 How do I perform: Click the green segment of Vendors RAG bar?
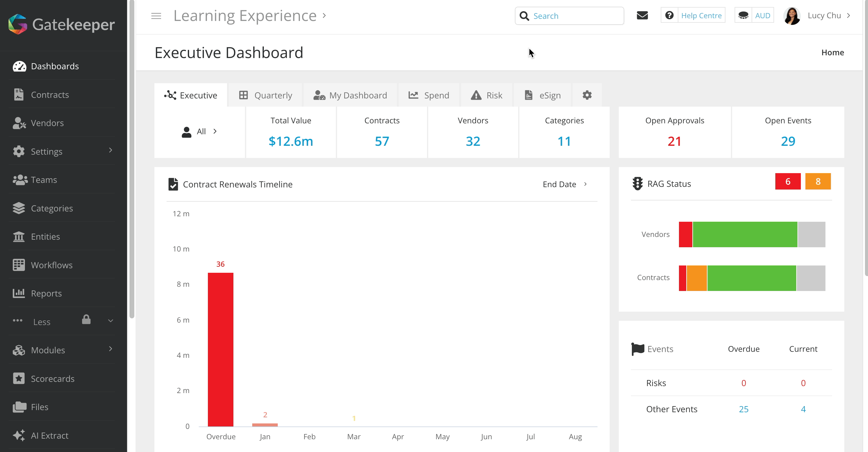[745, 235]
